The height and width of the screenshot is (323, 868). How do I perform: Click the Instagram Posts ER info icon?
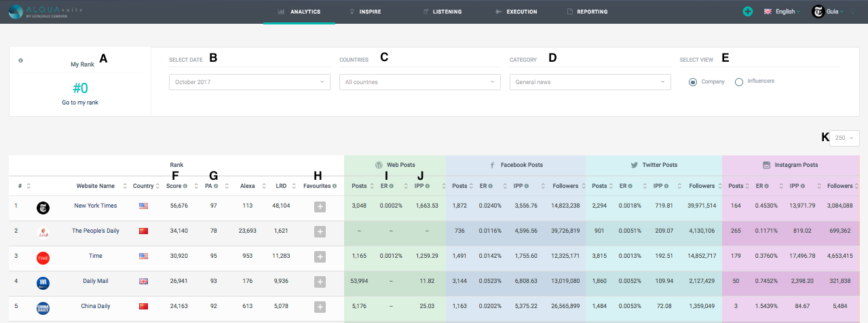[766, 186]
